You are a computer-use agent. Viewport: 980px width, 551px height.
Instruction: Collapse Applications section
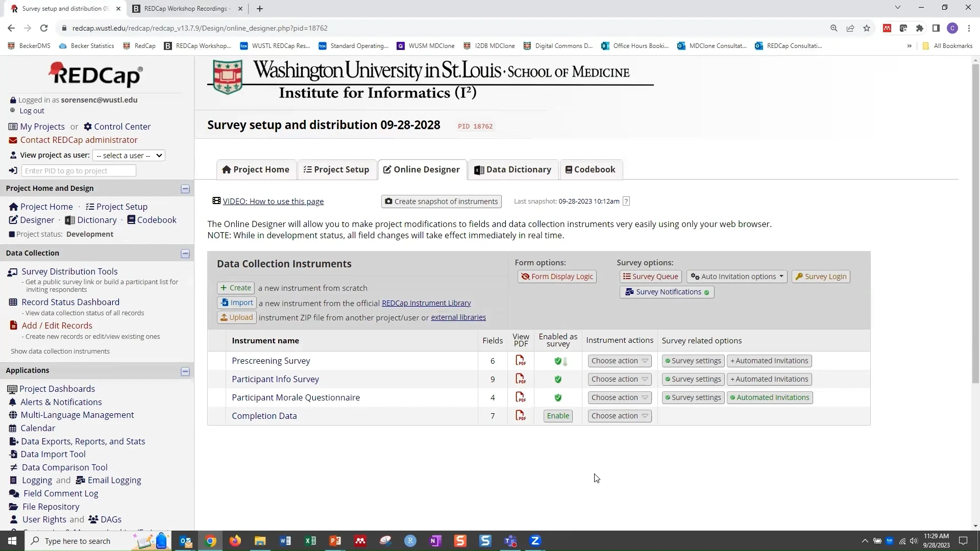(185, 371)
